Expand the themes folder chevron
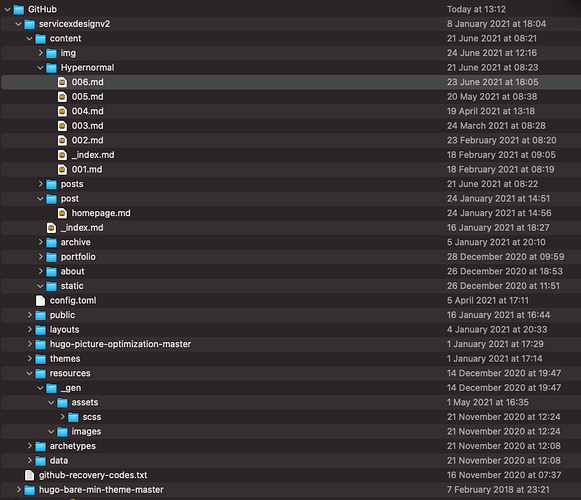This screenshot has height=500, width=581. pyautogui.click(x=29, y=359)
